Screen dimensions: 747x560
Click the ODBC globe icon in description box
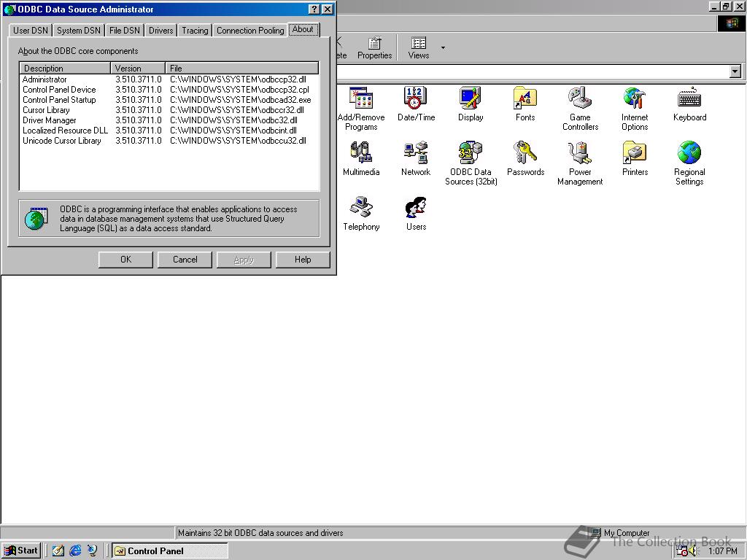coord(36,219)
